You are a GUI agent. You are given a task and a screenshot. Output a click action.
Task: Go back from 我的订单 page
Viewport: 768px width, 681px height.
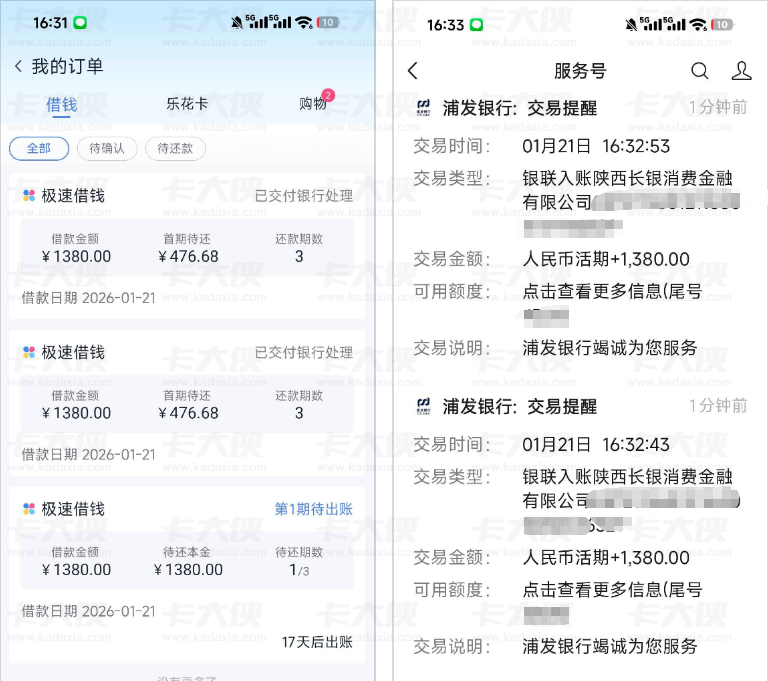pos(19,66)
